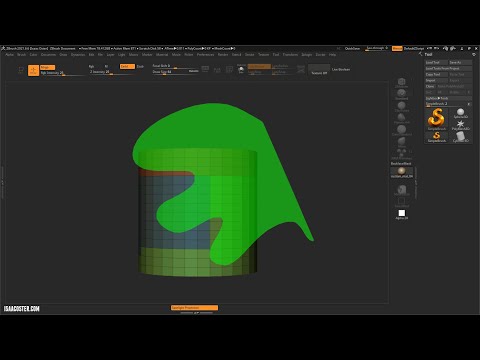The height and width of the screenshot is (360, 480).
Task: Select the PolyMesh3D star tool thumbnail
Action: pyautogui.click(x=460, y=125)
